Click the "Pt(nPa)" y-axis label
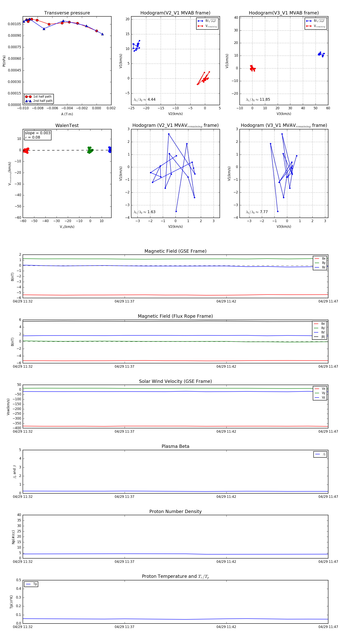 (4, 61)
